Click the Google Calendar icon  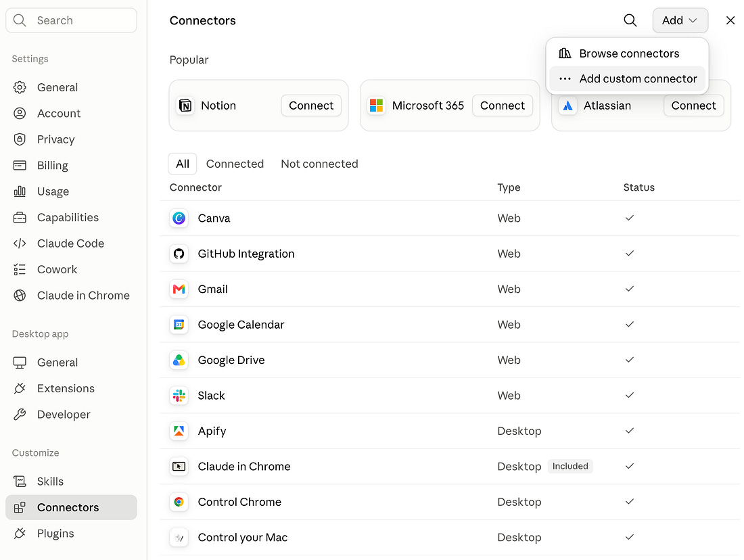pyautogui.click(x=179, y=325)
